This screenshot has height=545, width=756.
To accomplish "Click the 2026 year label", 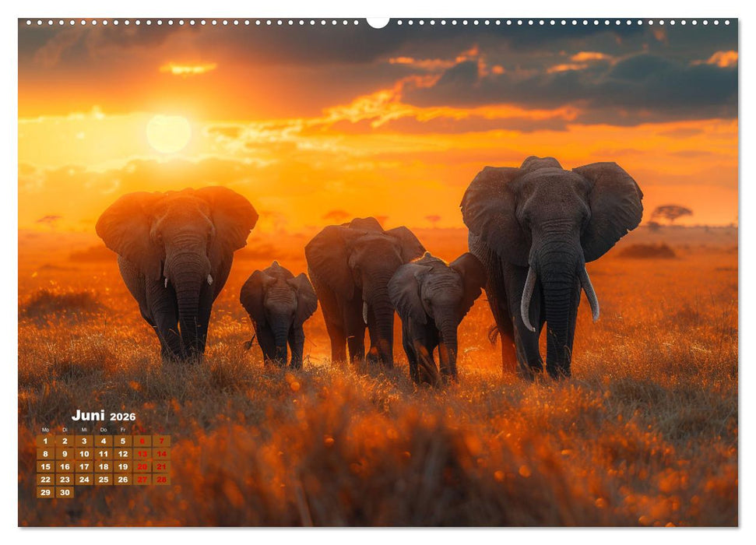I will [x=123, y=417].
